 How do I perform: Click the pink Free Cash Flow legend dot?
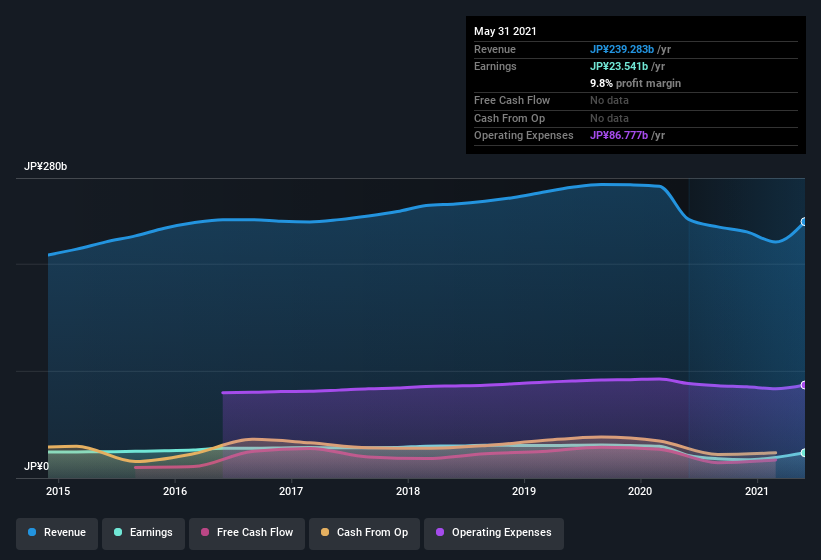pyautogui.click(x=205, y=532)
